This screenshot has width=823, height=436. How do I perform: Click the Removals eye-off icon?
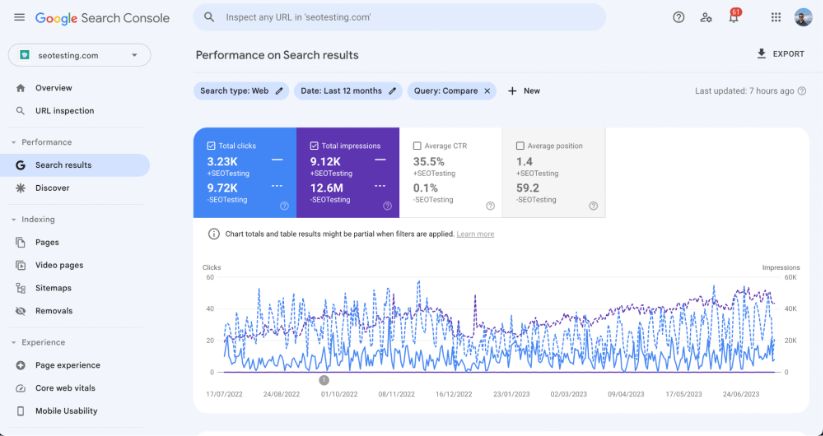tap(20, 311)
